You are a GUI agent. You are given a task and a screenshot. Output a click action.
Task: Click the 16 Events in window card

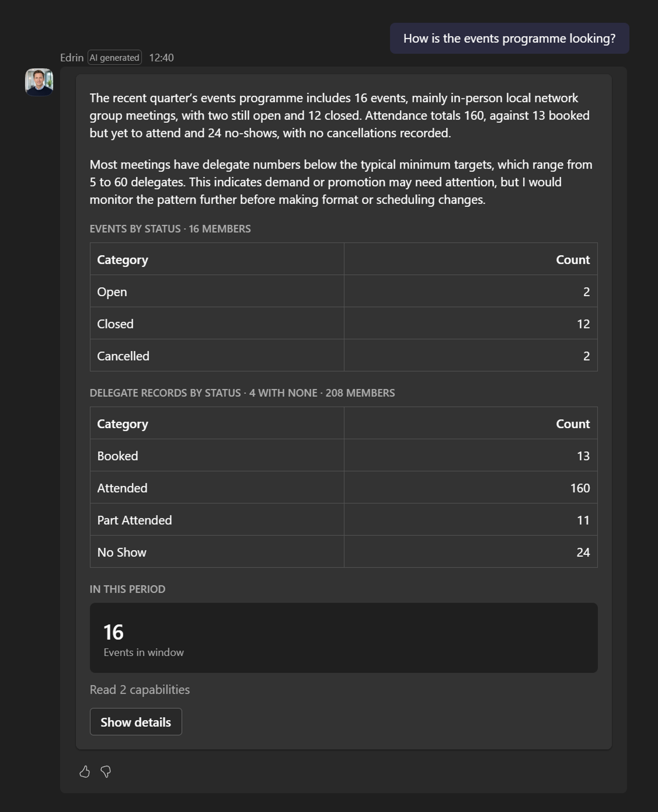(x=343, y=638)
